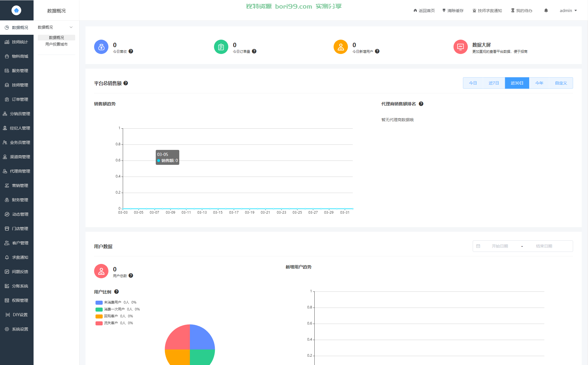Select the 近30日 time range tab

point(517,83)
